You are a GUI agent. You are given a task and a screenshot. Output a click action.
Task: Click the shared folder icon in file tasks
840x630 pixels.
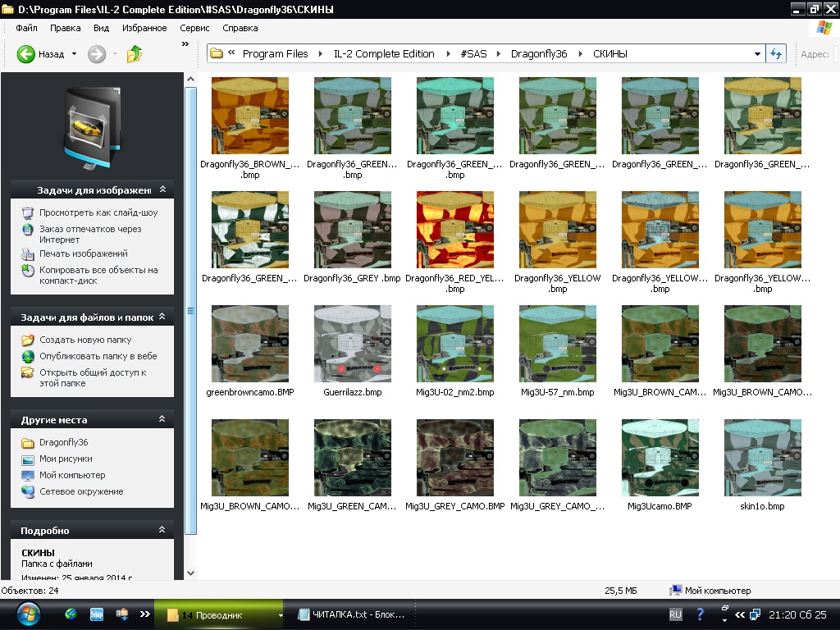point(28,373)
